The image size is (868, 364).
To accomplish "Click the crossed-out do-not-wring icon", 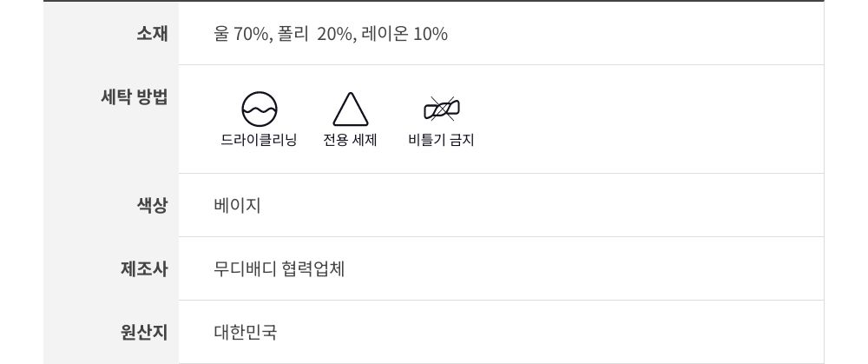I will pyautogui.click(x=441, y=109).
